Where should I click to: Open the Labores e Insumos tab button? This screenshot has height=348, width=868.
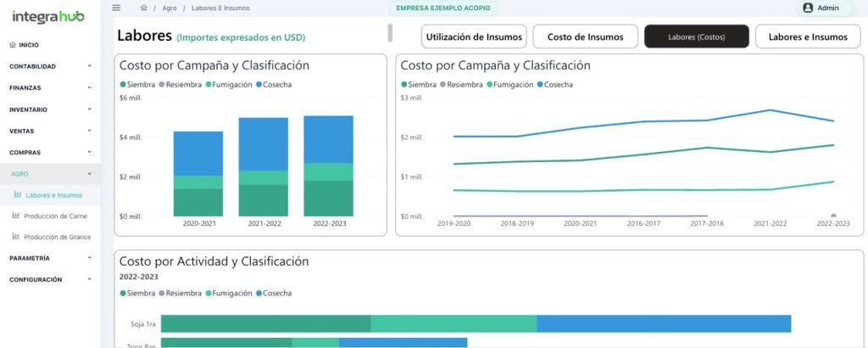click(x=806, y=36)
